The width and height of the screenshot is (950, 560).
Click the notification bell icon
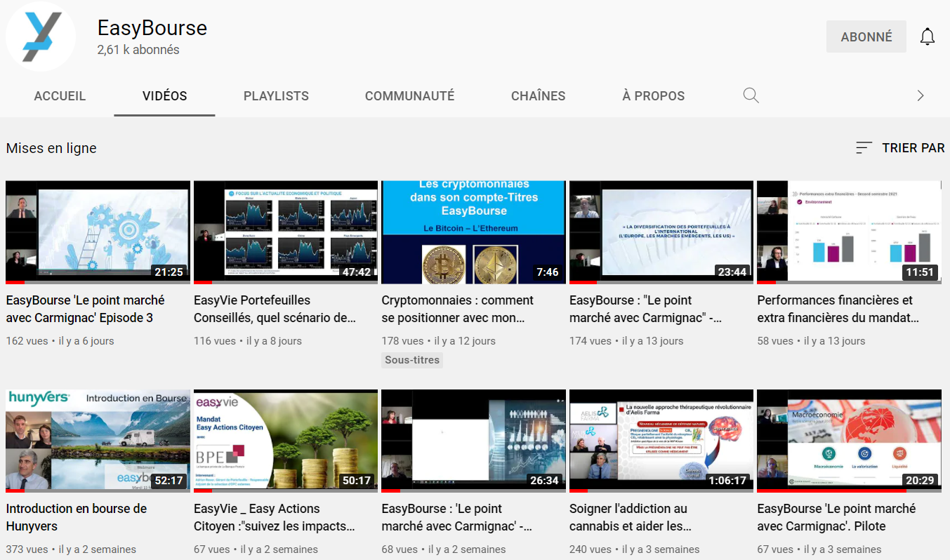pyautogui.click(x=928, y=36)
